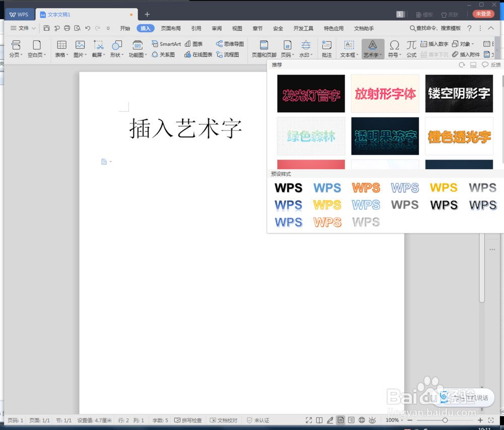The height and width of the screenshot is (430, 504).
Task: Open the 开始 tab
Action: (x=124, y=28)
